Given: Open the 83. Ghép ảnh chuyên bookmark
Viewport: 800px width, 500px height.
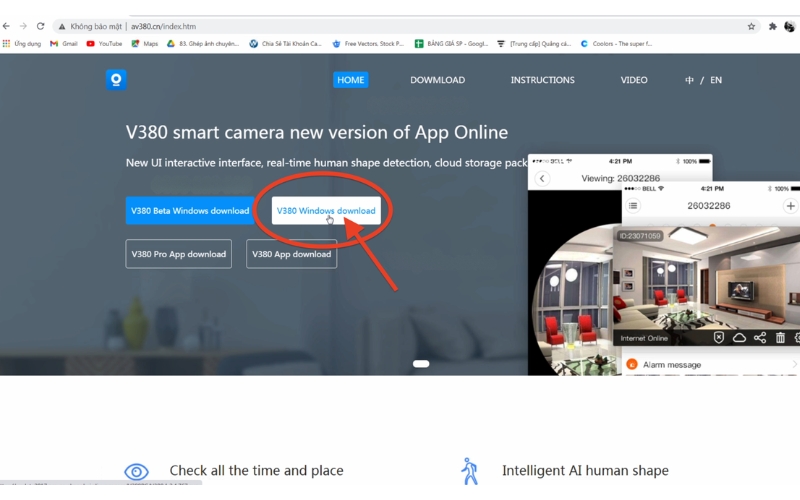Looking at the screenshot, I should (x=203, y=44).
